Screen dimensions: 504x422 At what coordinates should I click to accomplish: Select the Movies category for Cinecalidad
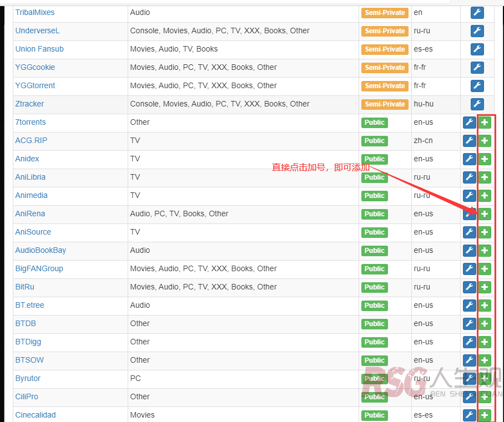(x=142, y=415)
